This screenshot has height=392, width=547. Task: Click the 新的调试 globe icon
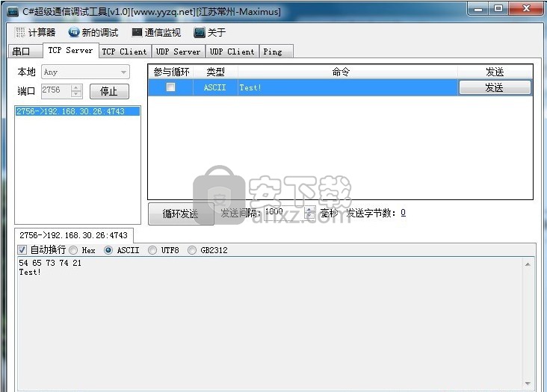coord(74,32)
